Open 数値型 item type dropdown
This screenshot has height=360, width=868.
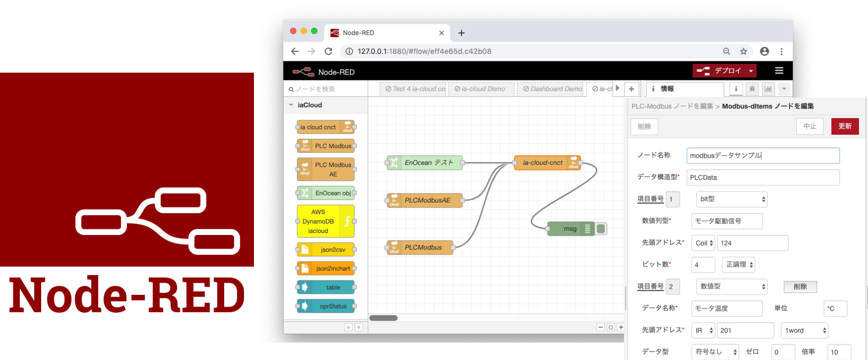(732, 286)
